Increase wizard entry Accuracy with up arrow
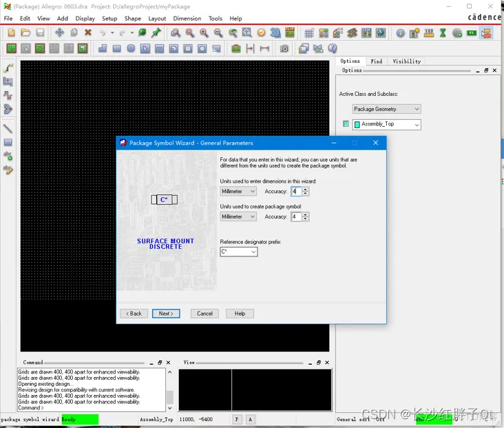The image size is (504, 428). (305, 190)
